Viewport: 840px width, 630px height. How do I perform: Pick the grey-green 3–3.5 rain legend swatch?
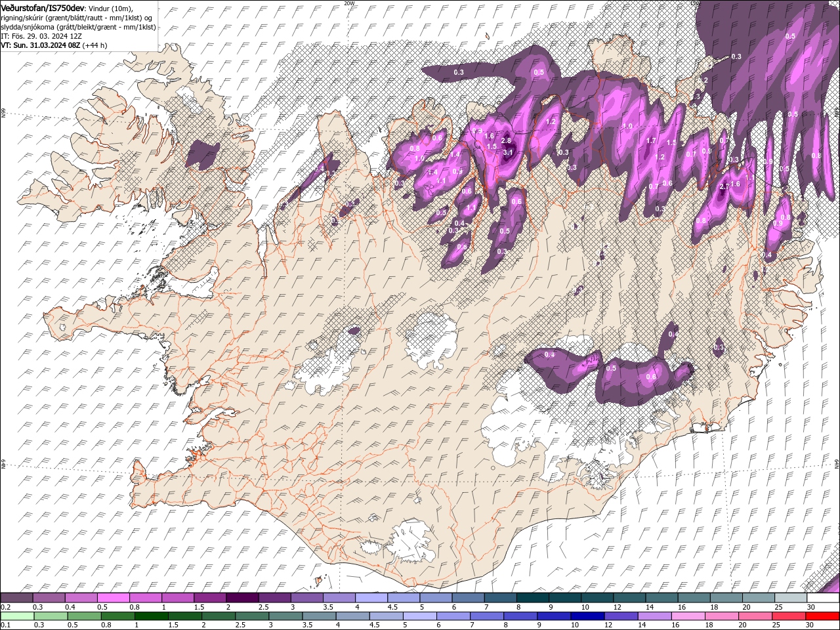tap(286, 616)
